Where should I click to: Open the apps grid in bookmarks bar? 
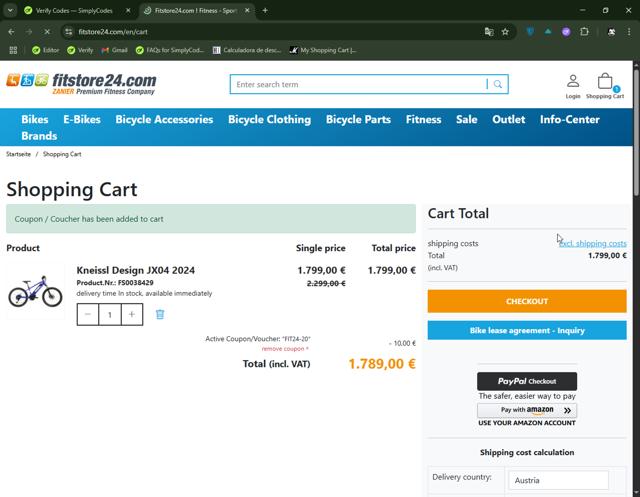point(13,50)
